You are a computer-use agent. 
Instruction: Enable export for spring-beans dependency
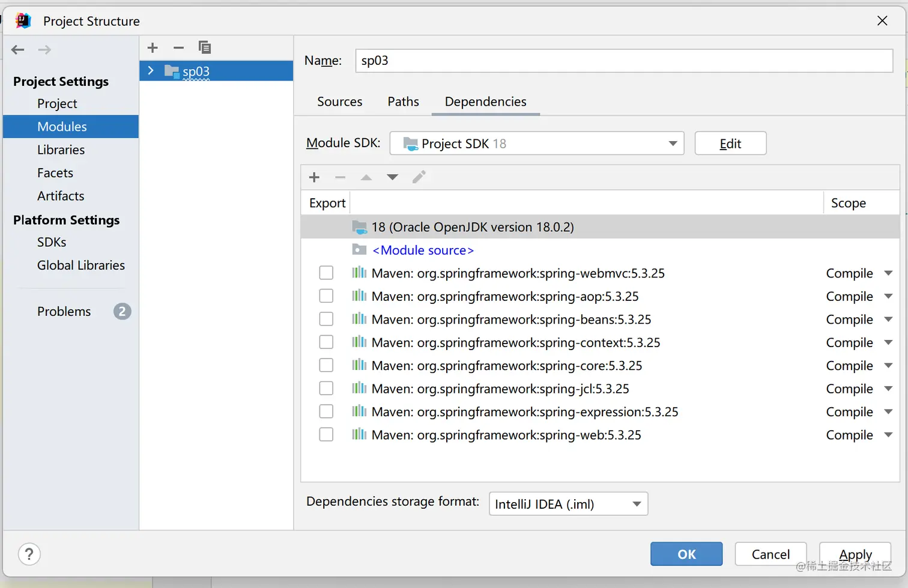(326, 320)
